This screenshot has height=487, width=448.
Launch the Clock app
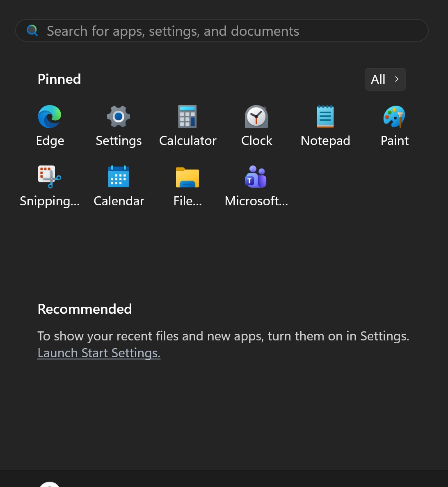256,125
